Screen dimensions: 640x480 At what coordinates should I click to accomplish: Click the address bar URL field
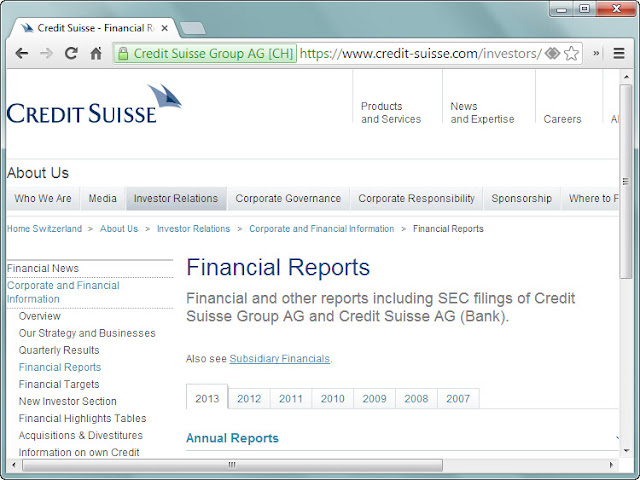click(420, 53)
